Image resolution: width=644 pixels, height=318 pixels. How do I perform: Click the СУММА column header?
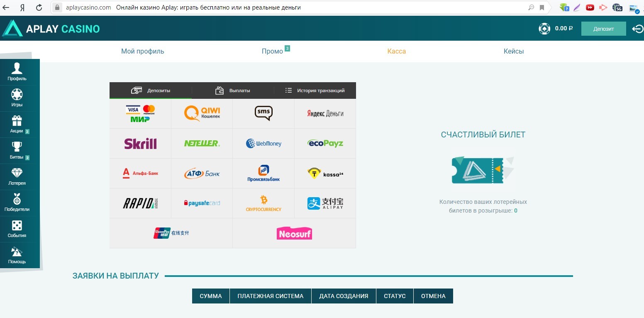tap(211, 296)
